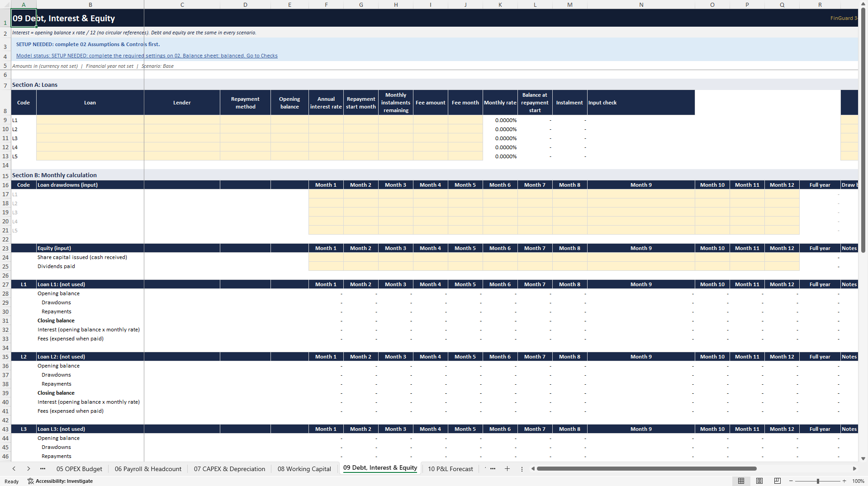Zoom out with the minus icon
The image size is (868, 486).
click(x=791, y=481)
